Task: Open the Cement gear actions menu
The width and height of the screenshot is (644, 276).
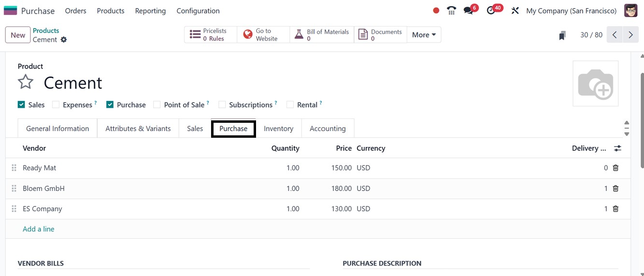Action: point(64,40)
